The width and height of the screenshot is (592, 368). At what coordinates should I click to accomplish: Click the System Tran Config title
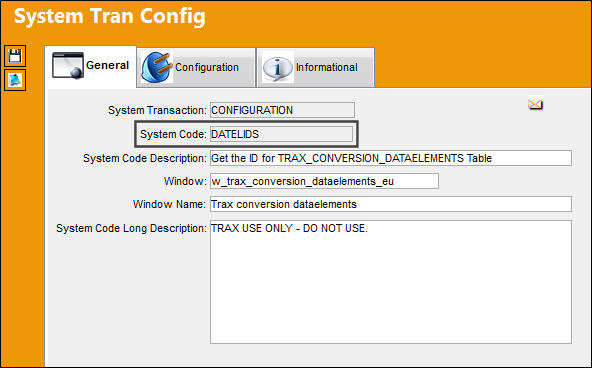110,17
